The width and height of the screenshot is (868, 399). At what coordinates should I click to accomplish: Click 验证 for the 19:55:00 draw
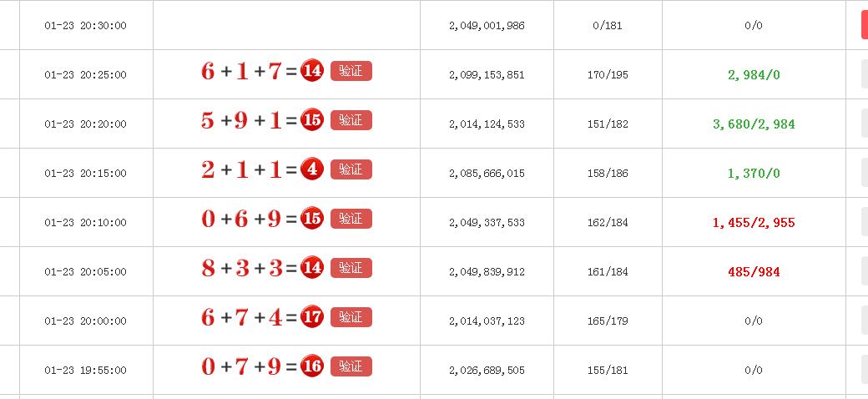(x=351, y=366)
